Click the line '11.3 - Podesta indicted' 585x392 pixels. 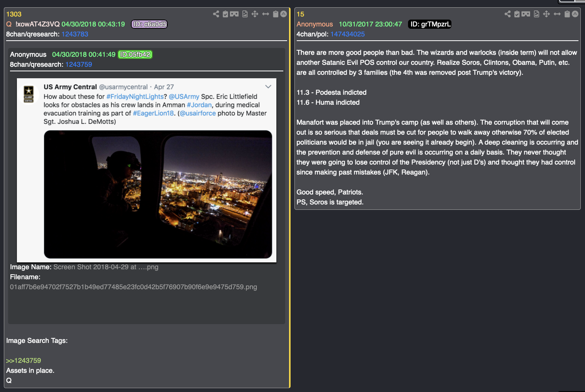(x=332, y=92)
